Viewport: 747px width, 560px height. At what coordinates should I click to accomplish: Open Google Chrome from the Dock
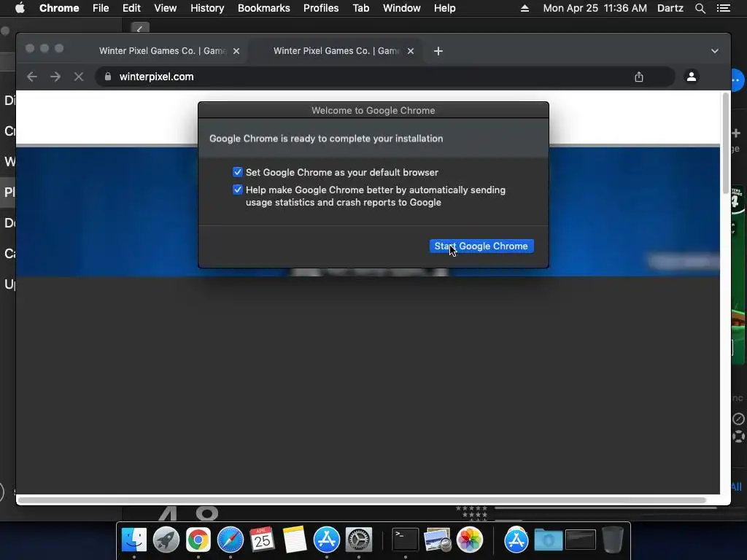click(x=198, y=540)
